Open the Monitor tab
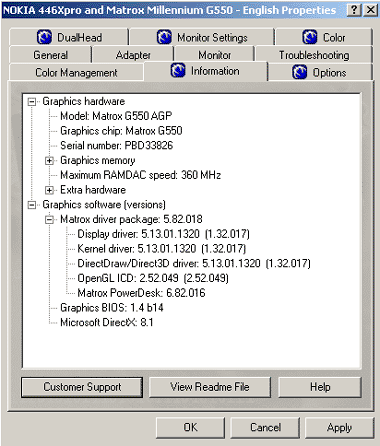 point(214,55)
